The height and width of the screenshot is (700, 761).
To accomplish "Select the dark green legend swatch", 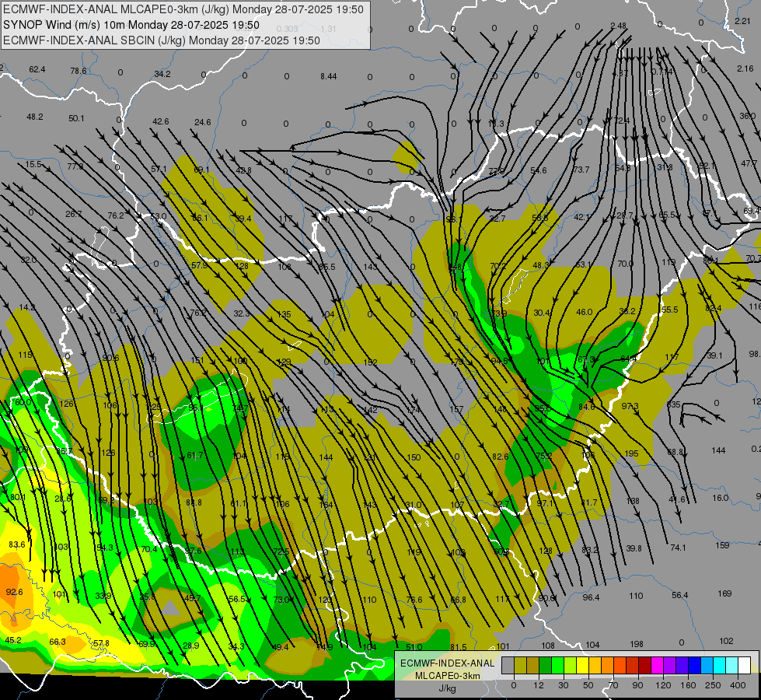I will (546, 665).
